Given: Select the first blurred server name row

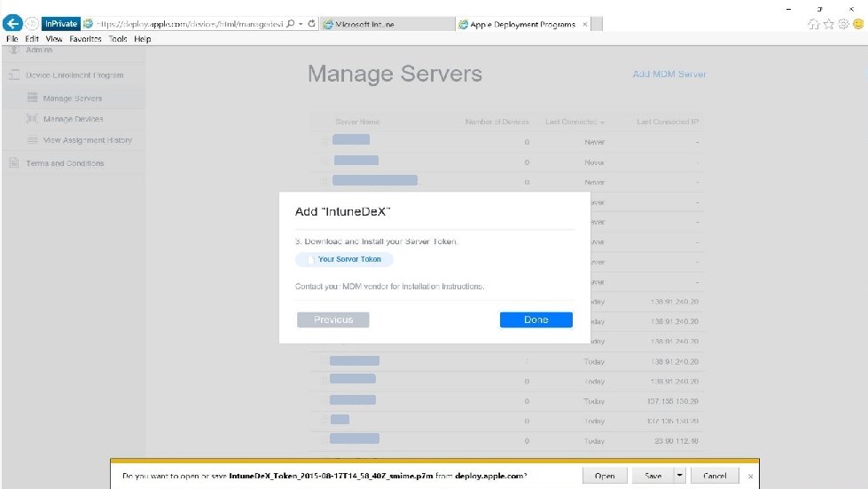Looking at the screenshot, I should pos(351,139).
